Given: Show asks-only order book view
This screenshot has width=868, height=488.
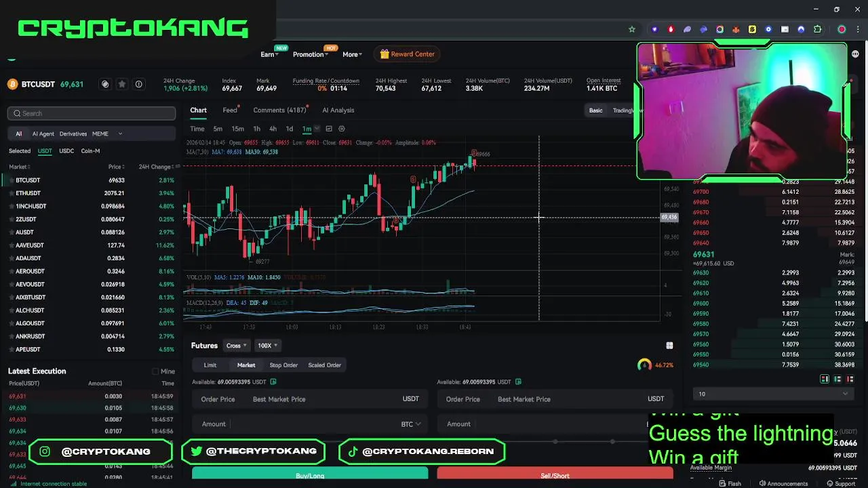Looking at the screenshot, I should coord(850,379).
